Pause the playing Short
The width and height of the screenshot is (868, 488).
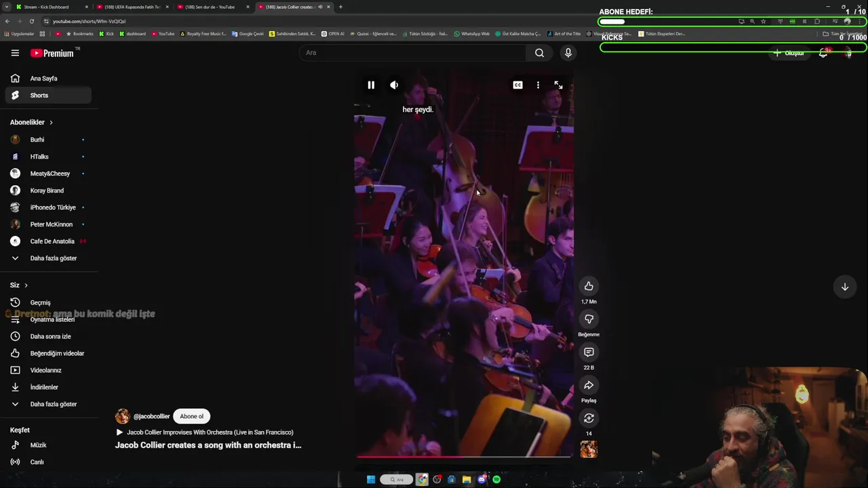(371, 85)
